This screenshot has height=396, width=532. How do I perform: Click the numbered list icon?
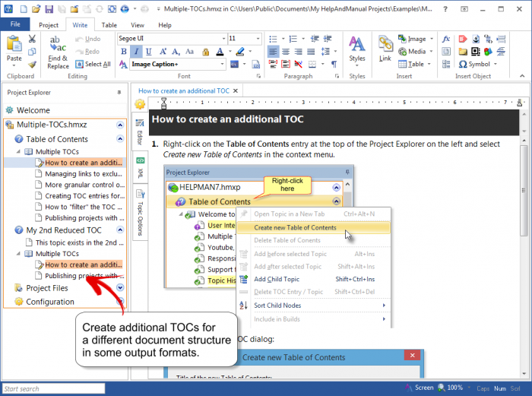pos(293,39)
